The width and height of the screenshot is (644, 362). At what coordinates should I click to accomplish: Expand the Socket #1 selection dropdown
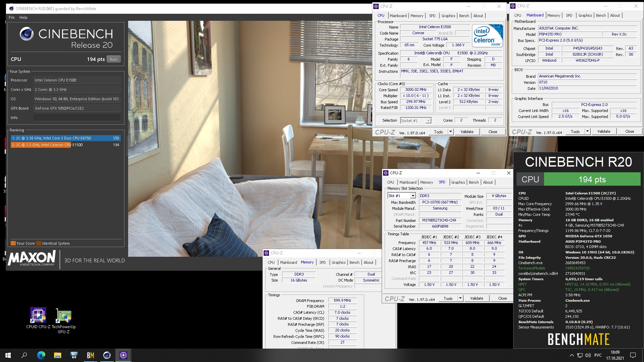428,121
